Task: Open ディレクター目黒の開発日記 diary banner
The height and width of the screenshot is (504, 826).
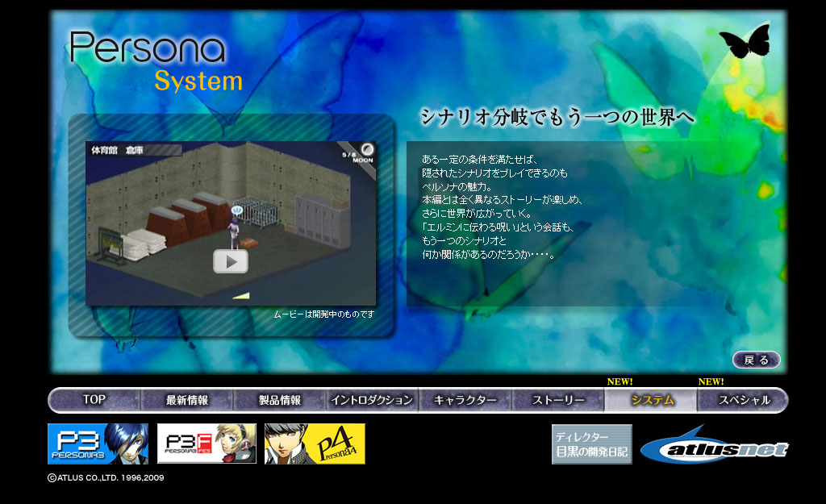Action: [x=591, y=444]
